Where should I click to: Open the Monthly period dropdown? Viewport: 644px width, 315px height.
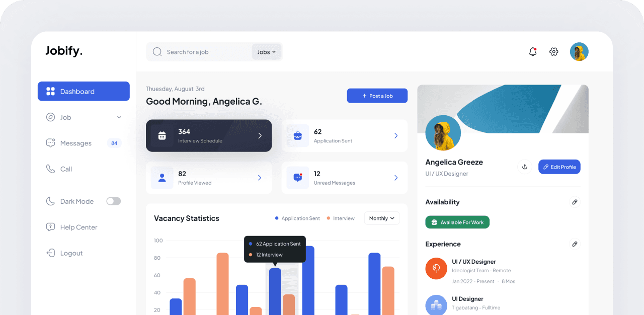[x=382, y=218]
